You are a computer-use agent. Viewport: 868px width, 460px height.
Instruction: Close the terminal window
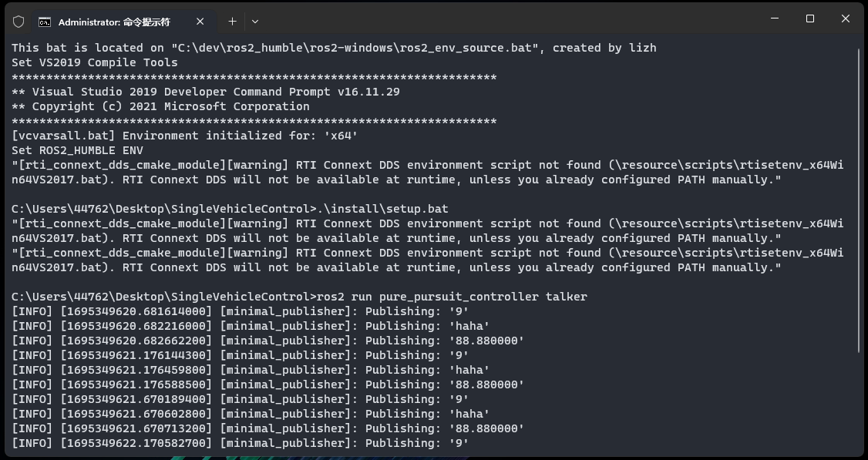(846, 18)
